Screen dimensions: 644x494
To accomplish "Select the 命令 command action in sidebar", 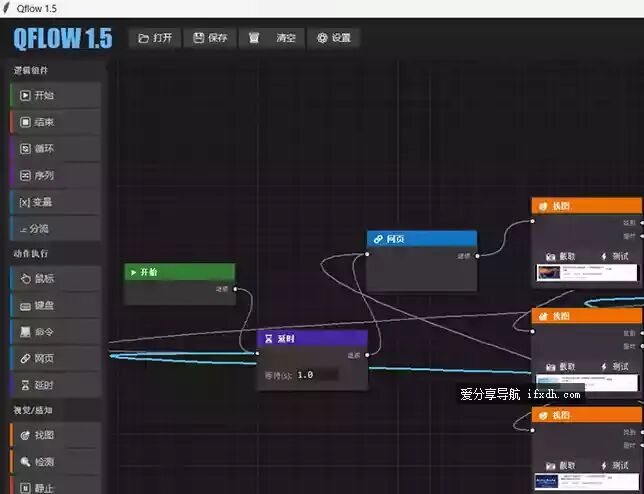I will click(55, 332).
